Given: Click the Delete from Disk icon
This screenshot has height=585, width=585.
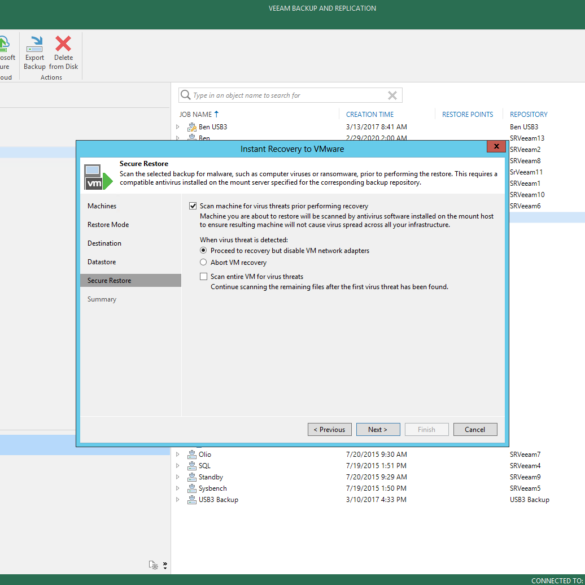Looking at the screenshot, I should 63,44.
